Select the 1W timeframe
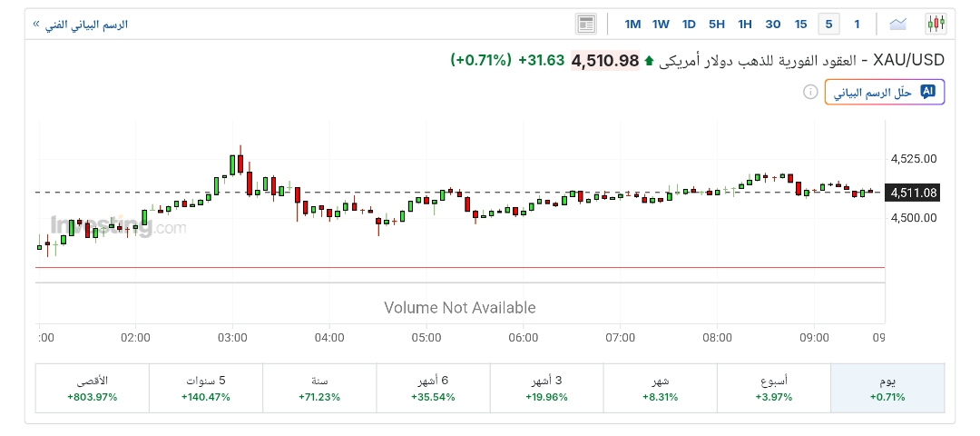This screenshot has width=980, height=436. [x=661, y=25]
